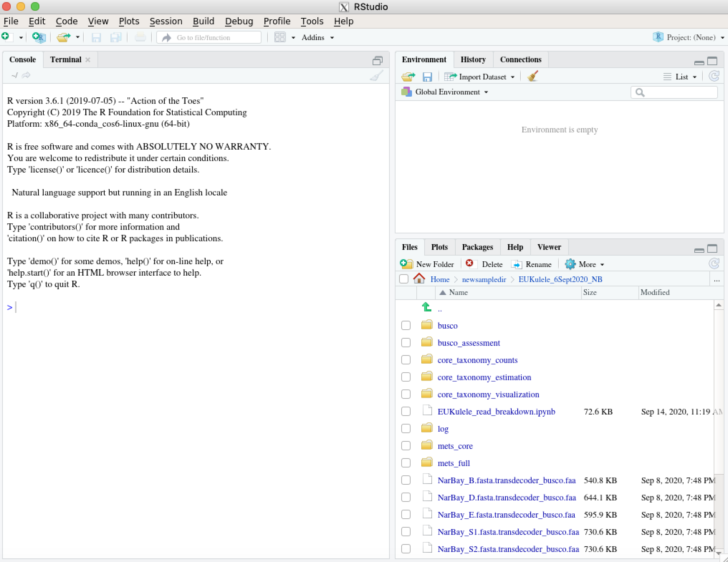This screenshot has height=562, width=728.
Task: Check the checkbox next to busco folder
Action: tap(405, 325)
